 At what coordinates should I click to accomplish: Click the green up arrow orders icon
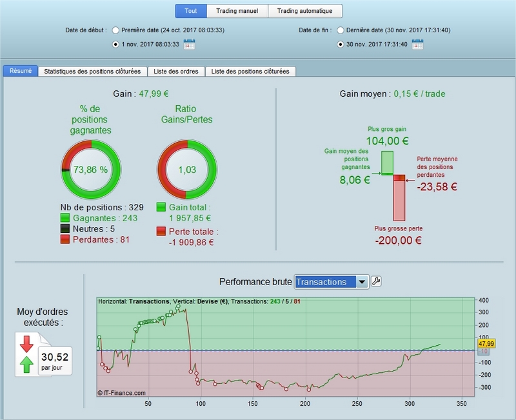coord(26,365)
